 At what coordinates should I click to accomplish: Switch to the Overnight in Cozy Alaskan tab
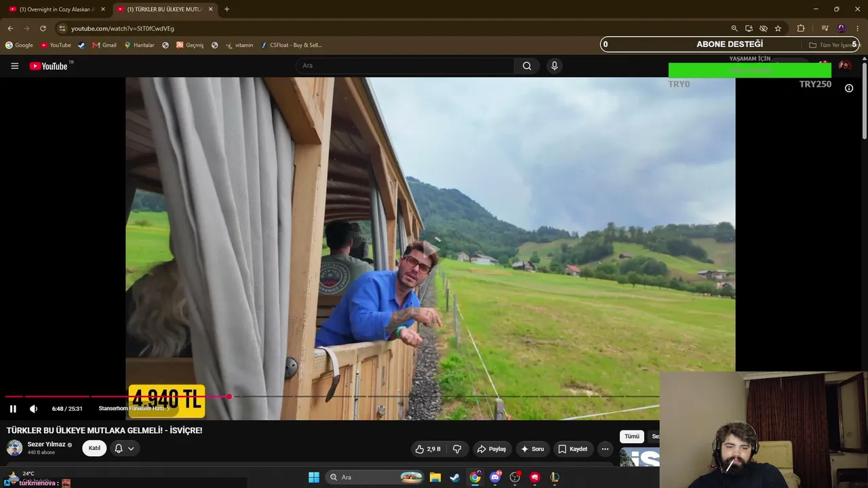click(x=56, y=9)
